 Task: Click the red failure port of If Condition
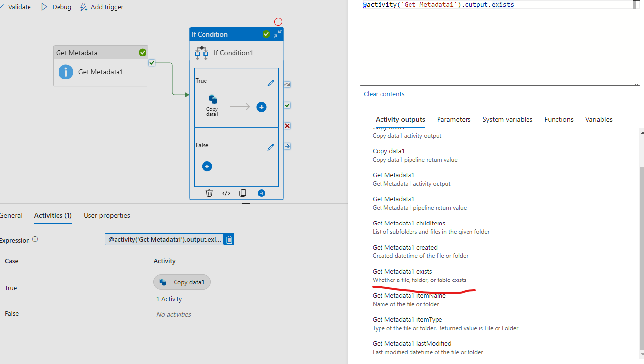click(287, 125)
